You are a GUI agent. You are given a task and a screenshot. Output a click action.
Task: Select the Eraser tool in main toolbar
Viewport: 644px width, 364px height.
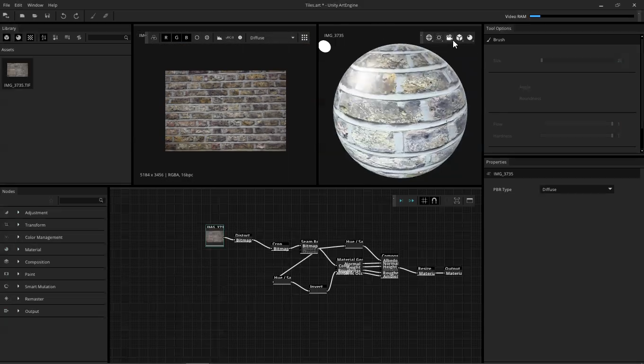click(x=106, y=16)
